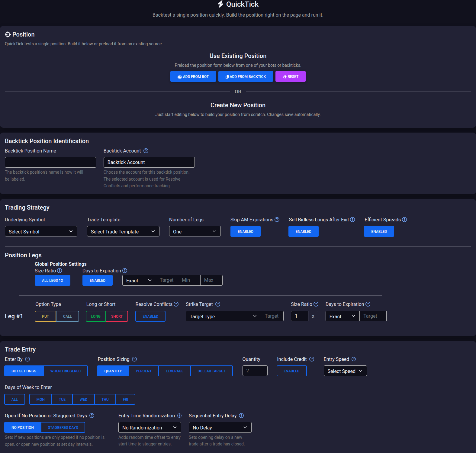Toggle WED entry day

[83, 399]
